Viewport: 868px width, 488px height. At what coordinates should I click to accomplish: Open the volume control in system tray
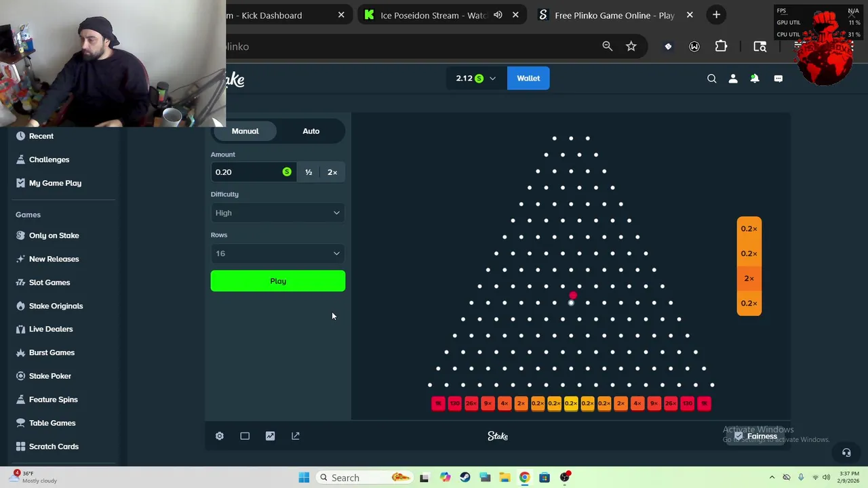tap(827, 478)
